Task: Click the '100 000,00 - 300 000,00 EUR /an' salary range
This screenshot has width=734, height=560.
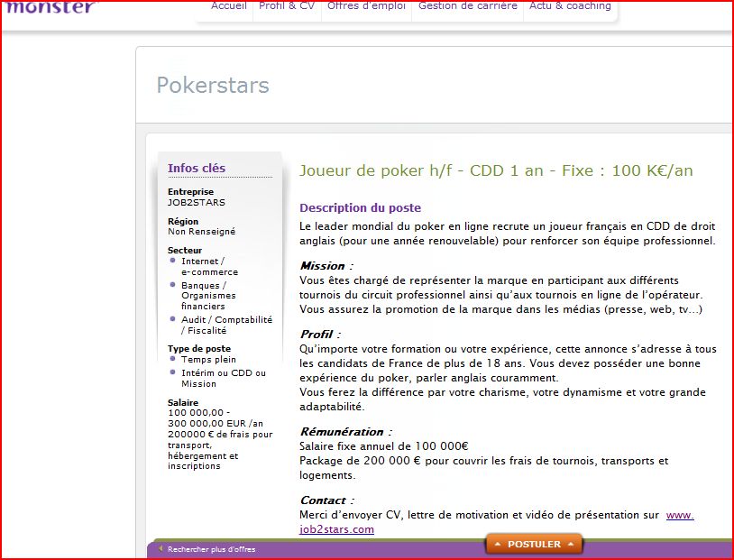Action: [x=216, y=418]
